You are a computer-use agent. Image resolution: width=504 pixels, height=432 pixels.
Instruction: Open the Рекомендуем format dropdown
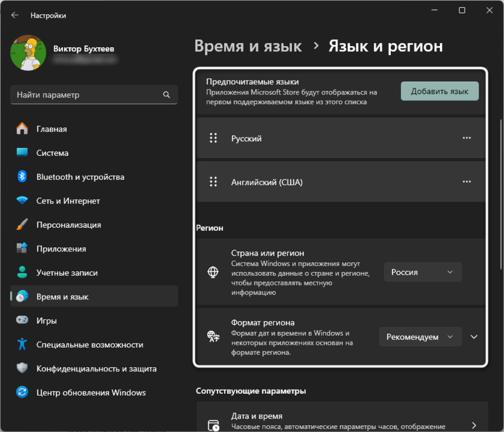point(420,337)
